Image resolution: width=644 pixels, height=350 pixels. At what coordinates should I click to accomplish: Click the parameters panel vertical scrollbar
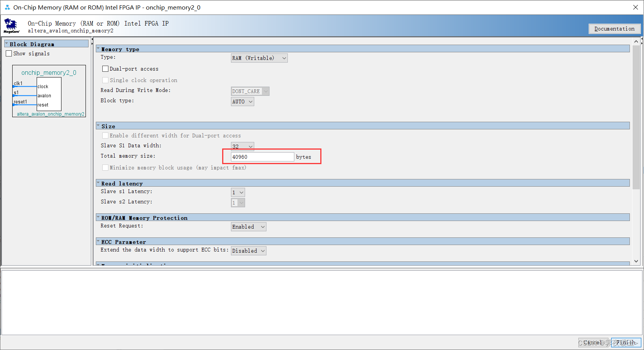[636, 118]
